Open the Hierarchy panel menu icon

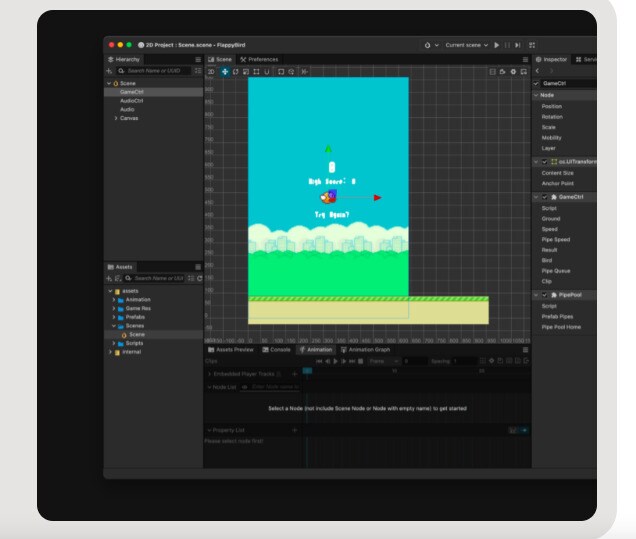pyautogui.click(x=197, y=59)
